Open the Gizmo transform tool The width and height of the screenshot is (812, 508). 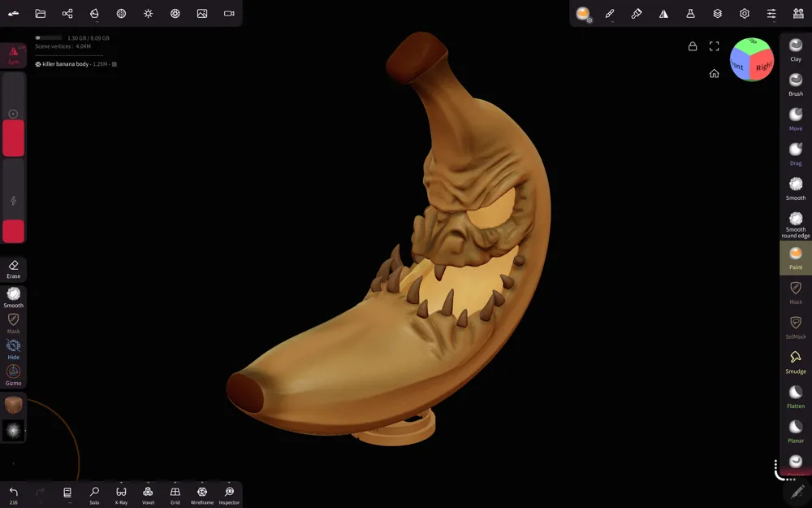click(14, 375)
